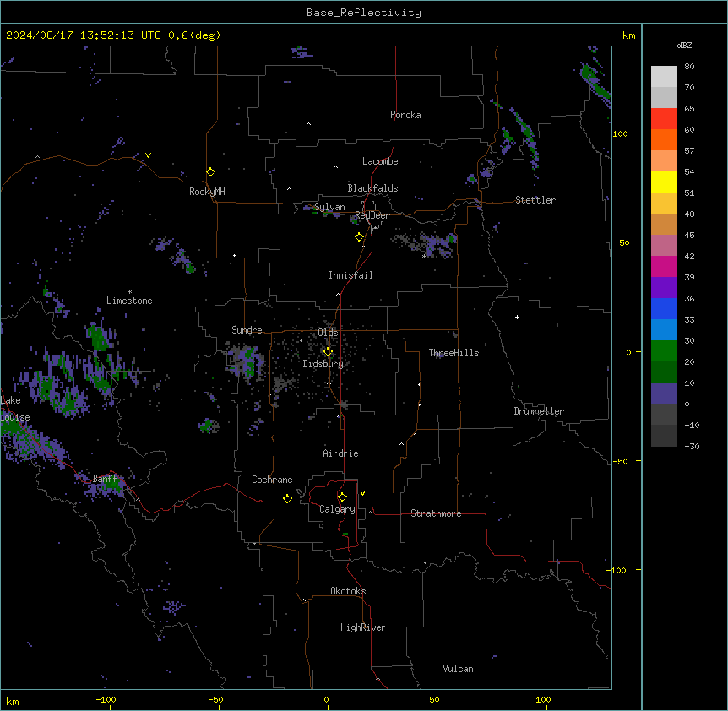
Task: Click the km unit label at top right
Action: pyautogui.click(x=628, y=35)
